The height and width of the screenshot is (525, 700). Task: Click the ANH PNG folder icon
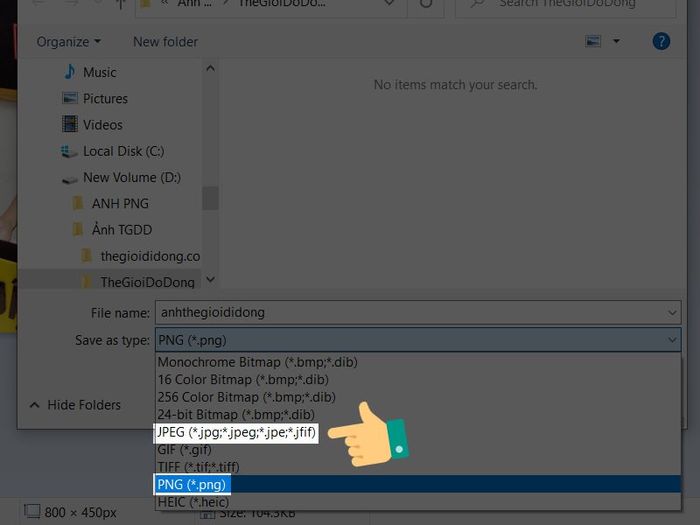[78, 203]
